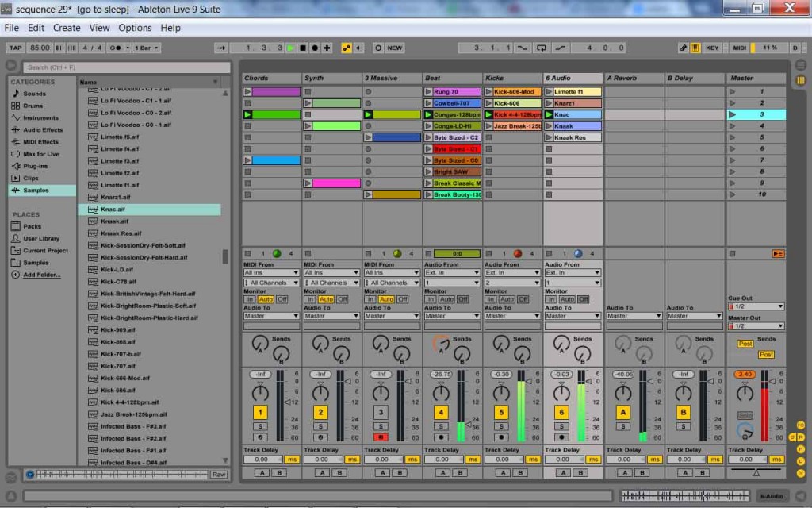Click the Session Record circle button
Image resolution: width=812 pixels, height=508 pixels.
click(x=378, y=48)
